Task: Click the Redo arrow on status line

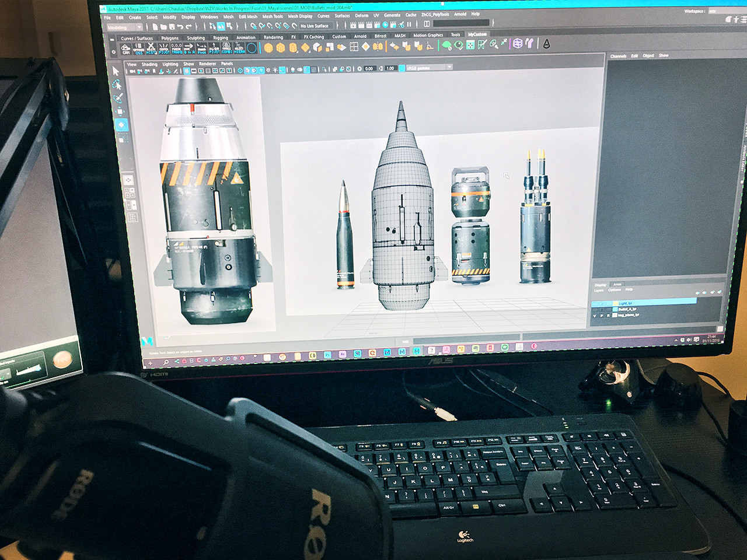Action: pos(188,27)
